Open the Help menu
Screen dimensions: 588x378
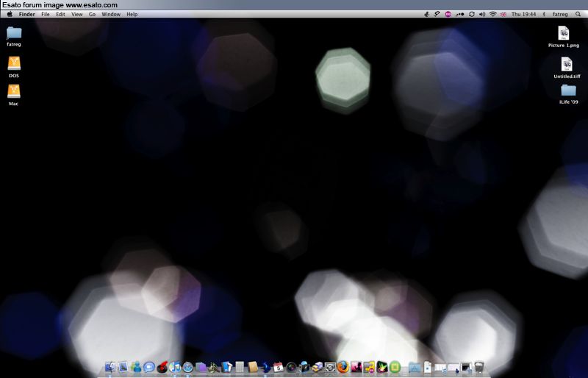click(132, 14)
